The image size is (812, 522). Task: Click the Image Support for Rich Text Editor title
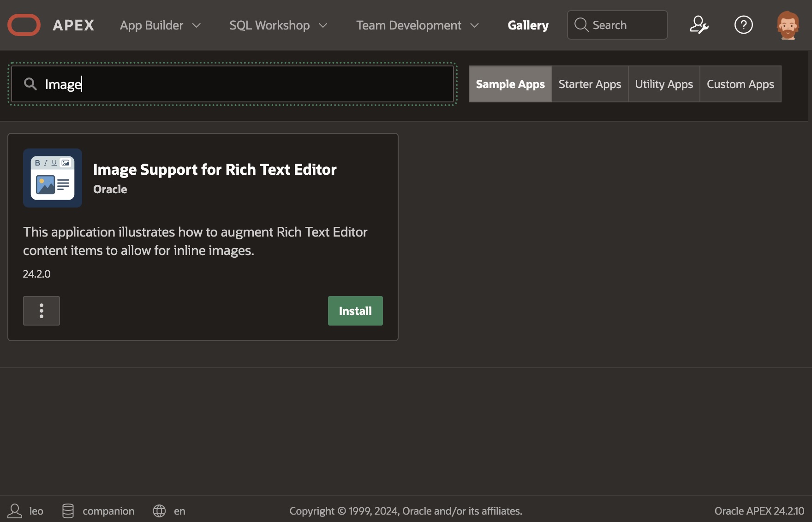(215, 170)
